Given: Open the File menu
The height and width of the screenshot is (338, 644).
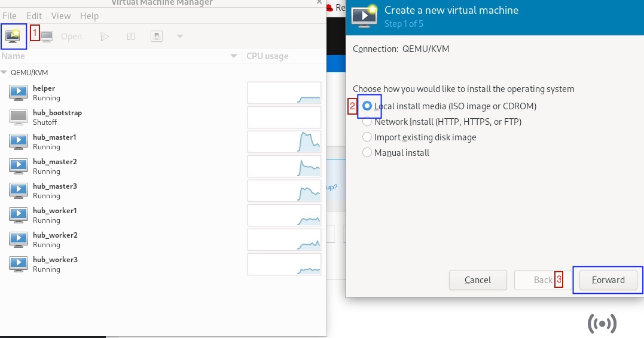Looking at the screenshot, I should click(x=10, y=16).
